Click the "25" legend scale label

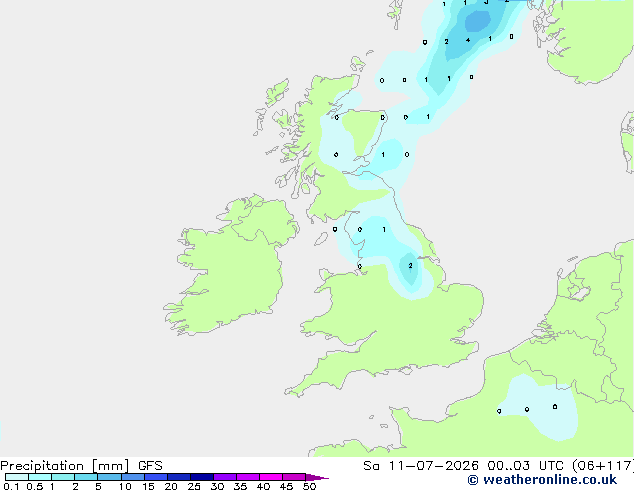pos(194,486)
